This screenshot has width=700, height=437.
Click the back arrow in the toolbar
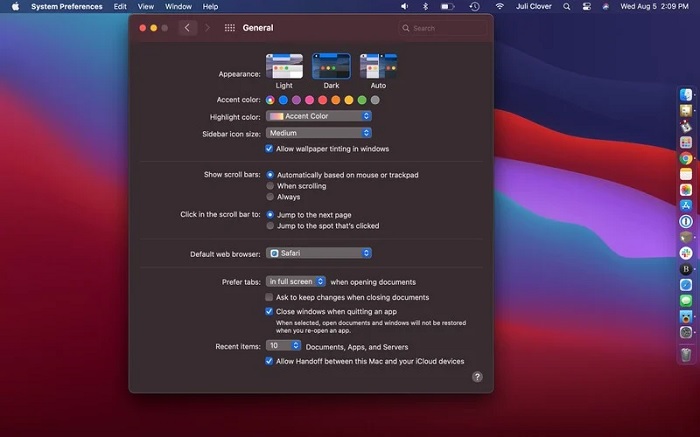coord(188,28)
